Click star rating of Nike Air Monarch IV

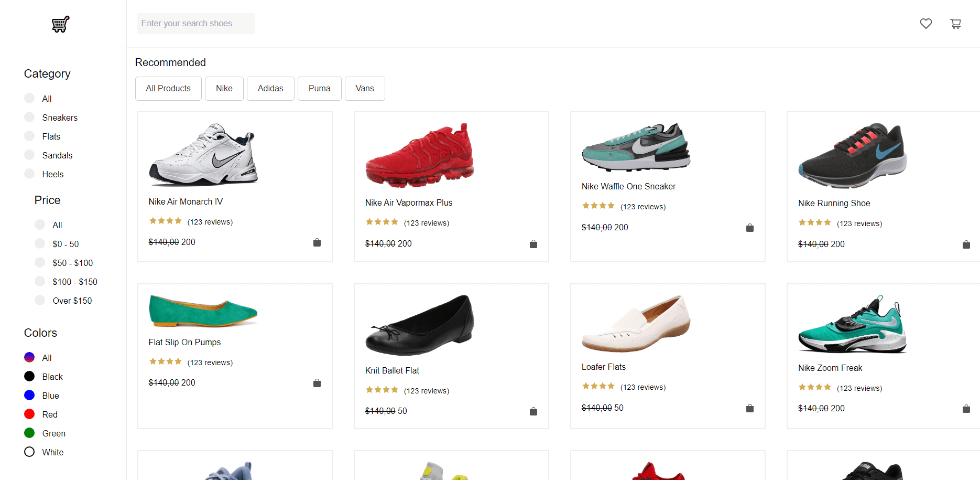click(166, 221)
